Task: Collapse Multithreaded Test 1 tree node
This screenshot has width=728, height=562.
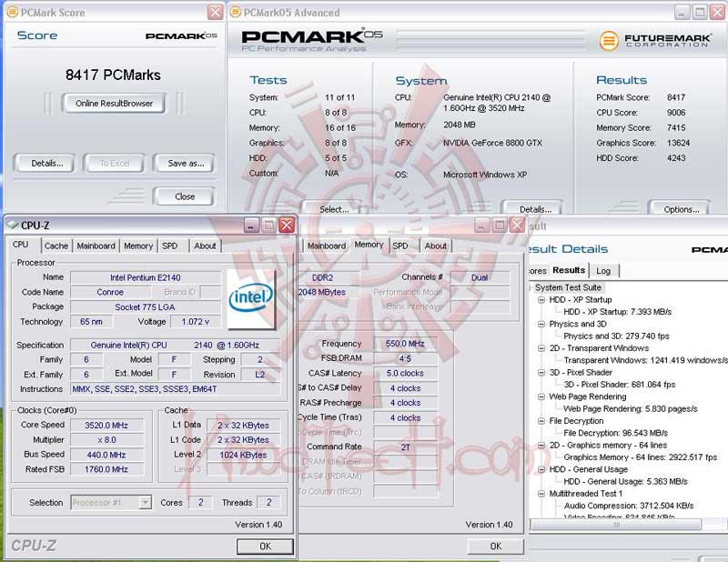Action: click(x=541, y=493)
